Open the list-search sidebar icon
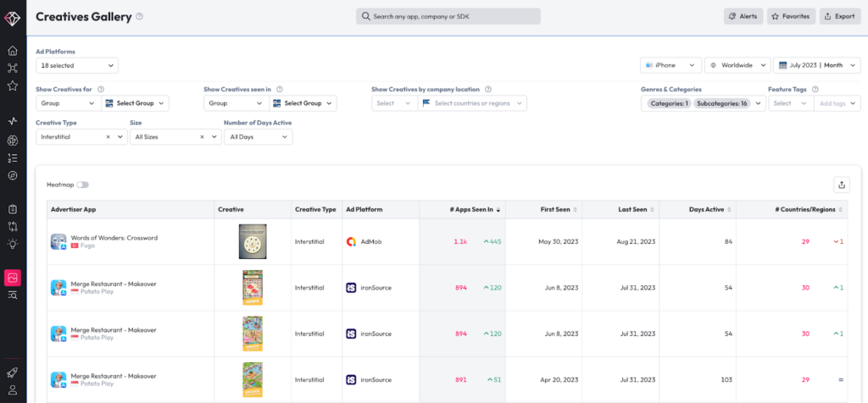 click(x=13, y=295)
